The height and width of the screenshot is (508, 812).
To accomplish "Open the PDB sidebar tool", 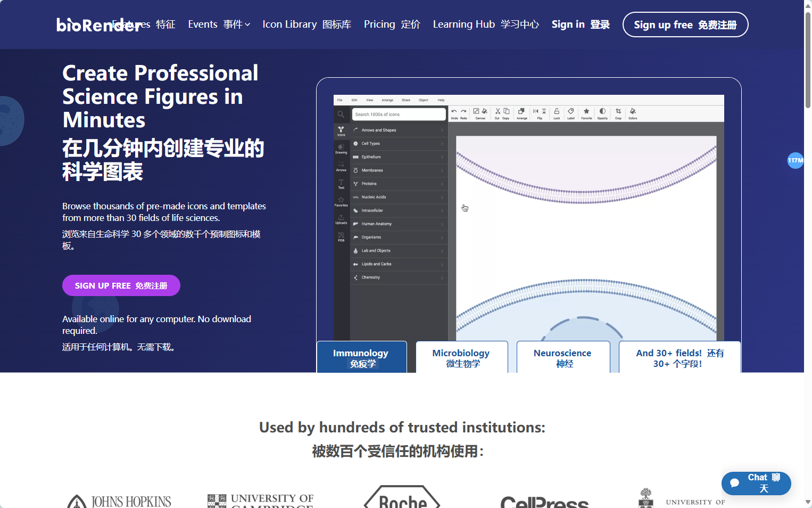I will 341,237.
